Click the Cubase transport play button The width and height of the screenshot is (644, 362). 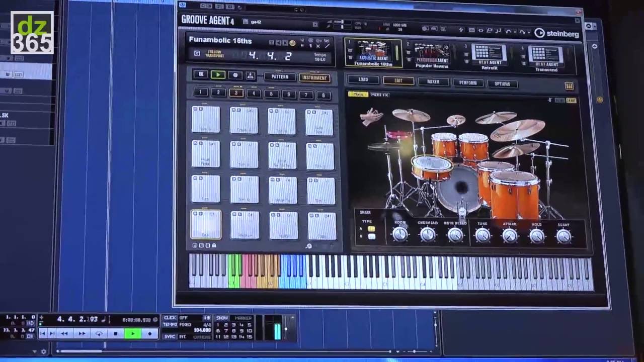tap(132, 333)
